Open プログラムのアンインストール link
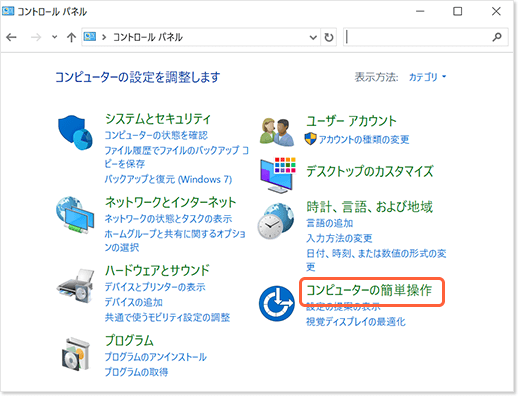Screen dimensions: 518x400 [x=156, y=357]
